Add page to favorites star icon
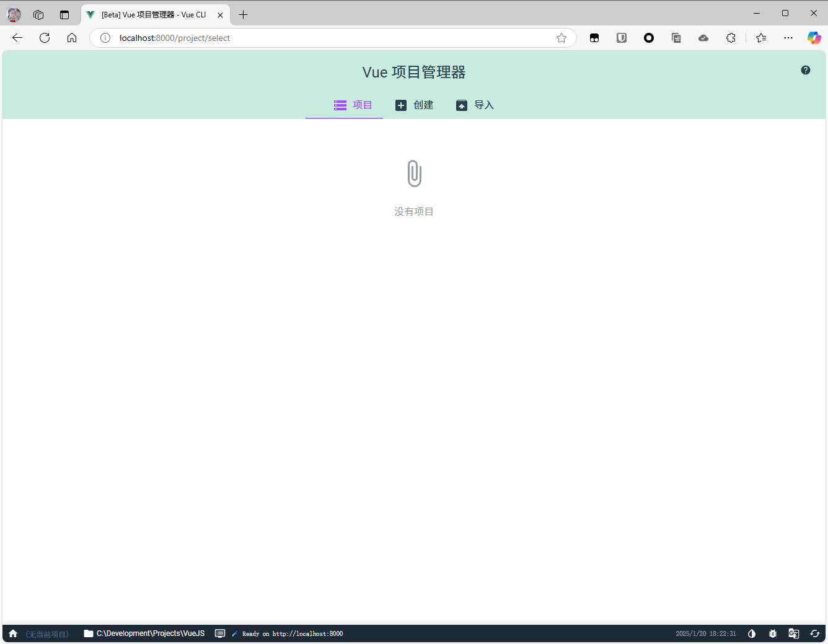Image resolution: width=828 pixels, height=644 pixels. click(x=562, y=38)
